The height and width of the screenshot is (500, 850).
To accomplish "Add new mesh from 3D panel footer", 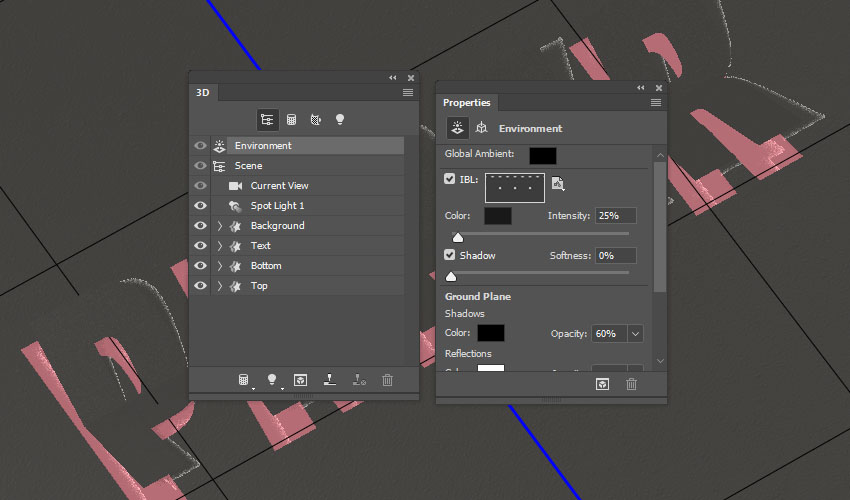I will [x=244, y=380].
